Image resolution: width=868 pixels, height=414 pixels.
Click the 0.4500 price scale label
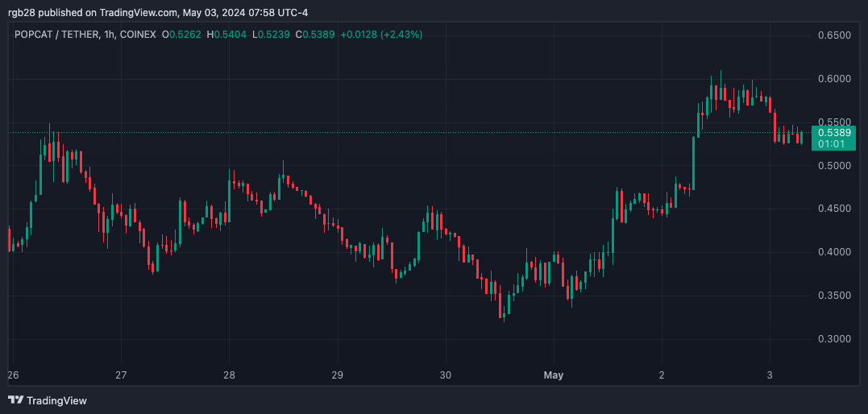coord(833,209)
